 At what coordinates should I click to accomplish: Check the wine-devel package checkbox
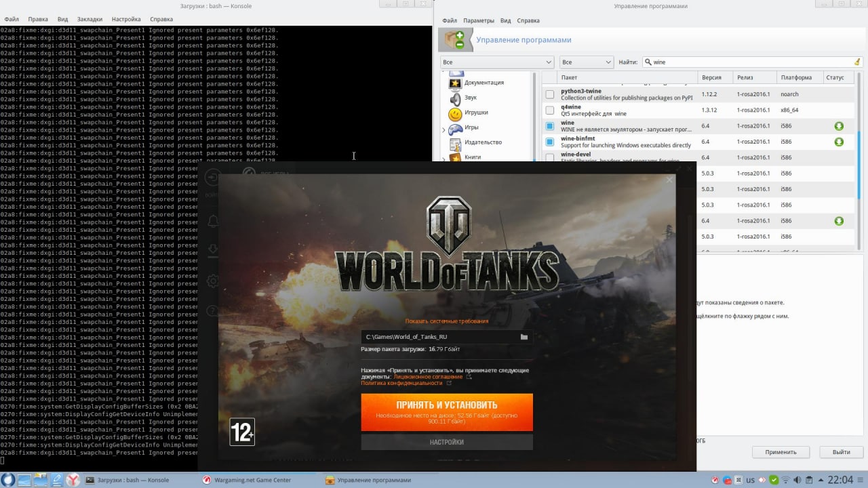[x=550, y=157]
